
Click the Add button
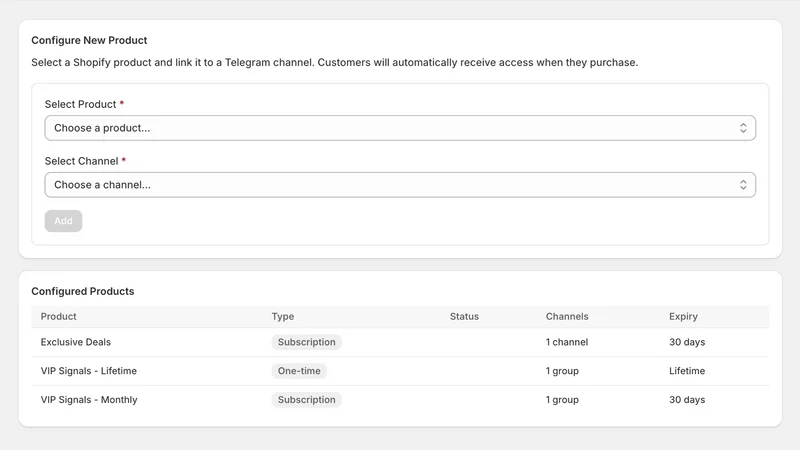tap(63, 221)
